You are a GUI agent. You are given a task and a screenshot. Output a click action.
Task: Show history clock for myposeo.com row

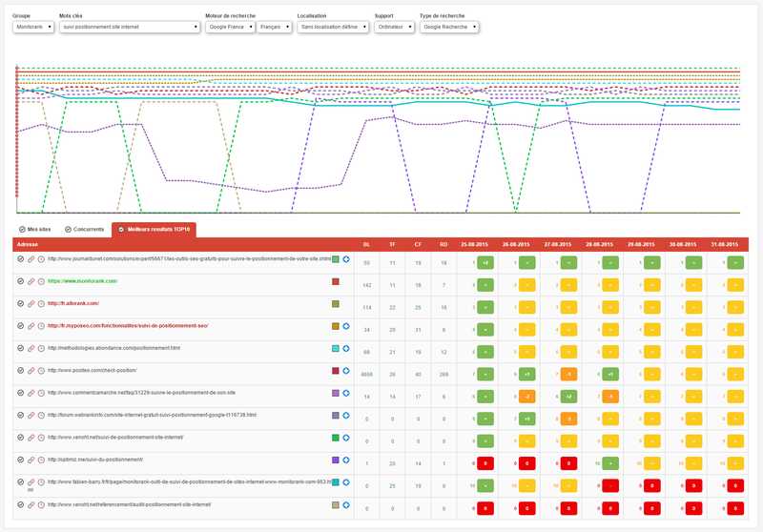[41, 326]
